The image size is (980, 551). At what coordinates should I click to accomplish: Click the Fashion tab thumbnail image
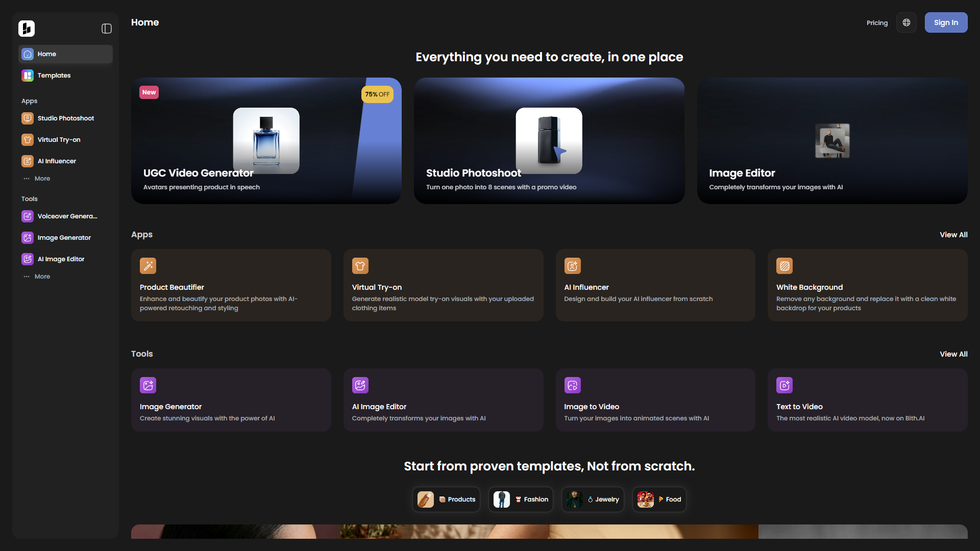point(502,499)
